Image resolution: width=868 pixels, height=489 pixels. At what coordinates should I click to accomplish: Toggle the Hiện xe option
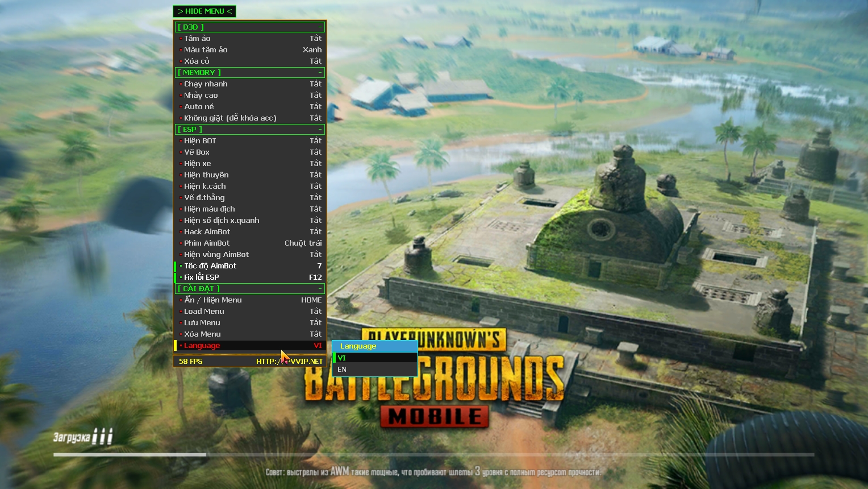tap(250, 163)
